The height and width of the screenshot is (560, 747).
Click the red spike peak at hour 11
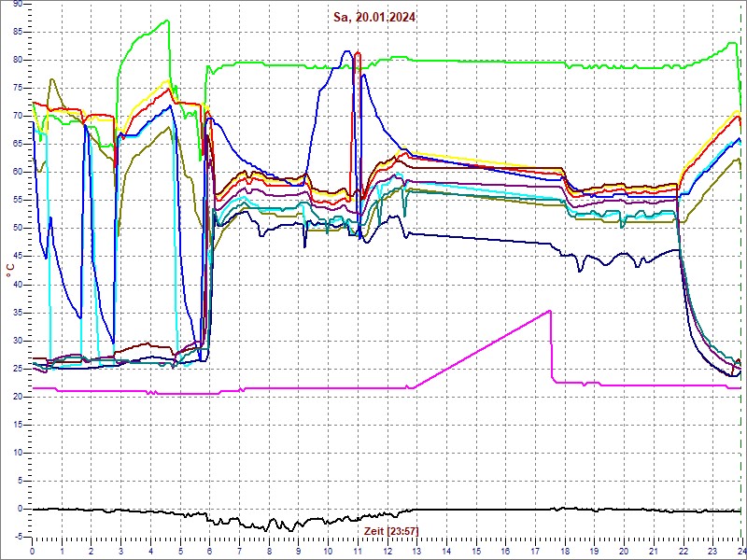pyautogui.click(x=359, y=53)
